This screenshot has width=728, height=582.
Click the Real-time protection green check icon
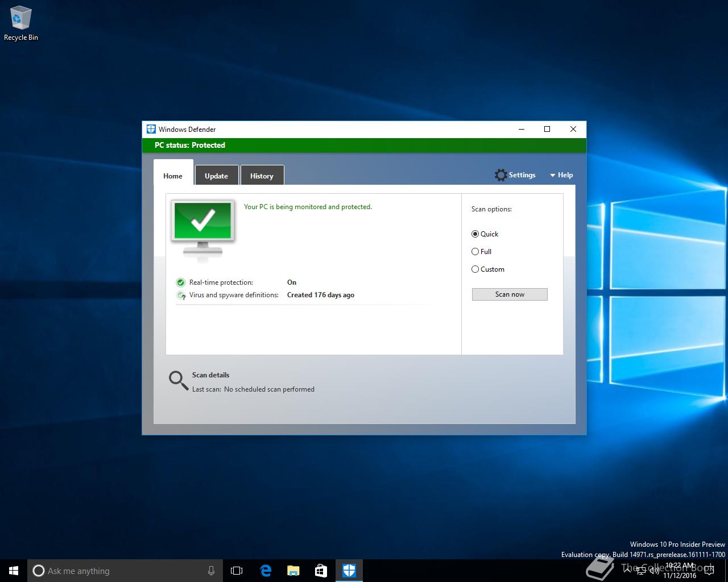(181, 282)
